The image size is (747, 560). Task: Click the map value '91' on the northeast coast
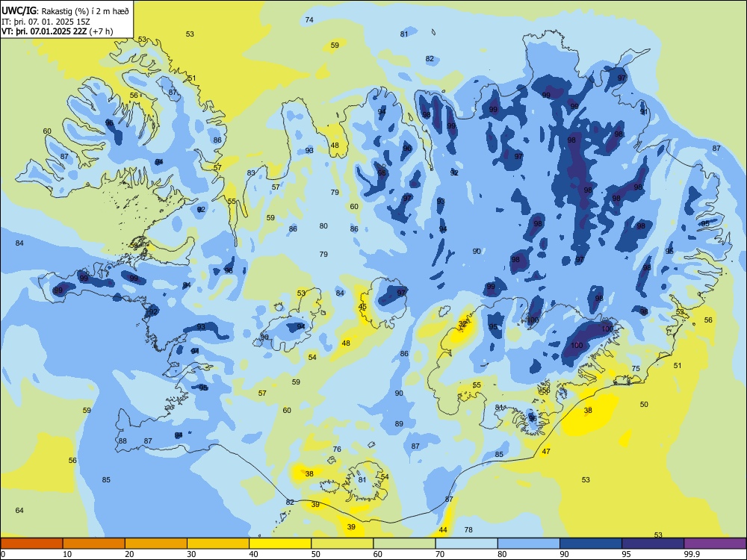pyautogui.click(x=644, y=113)
